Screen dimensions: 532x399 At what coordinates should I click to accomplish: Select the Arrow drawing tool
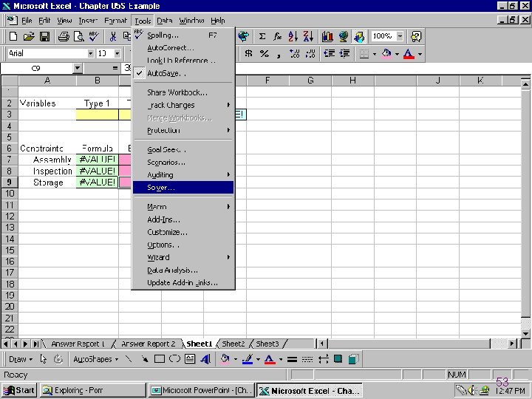click(x=145, y=359)
